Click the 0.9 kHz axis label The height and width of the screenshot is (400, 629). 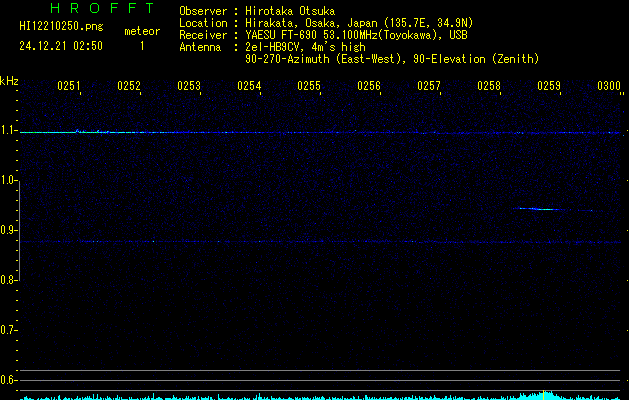coord(8,230)
